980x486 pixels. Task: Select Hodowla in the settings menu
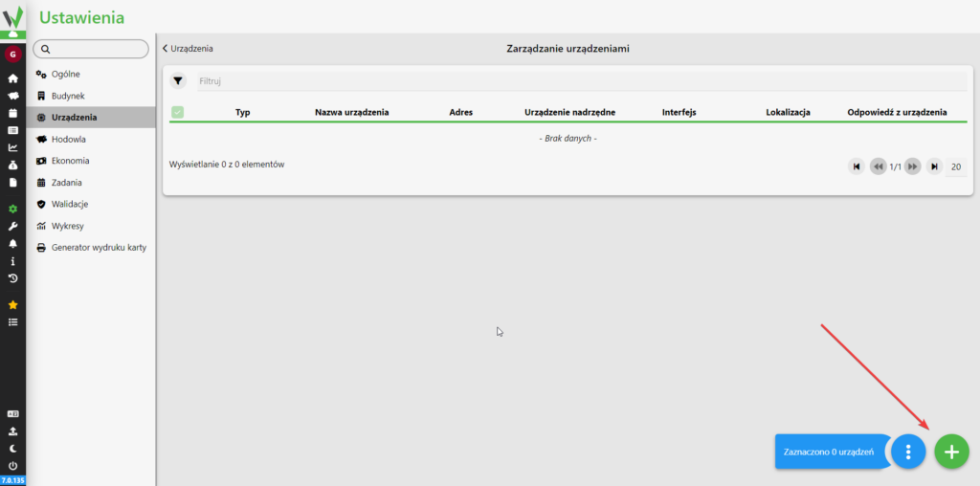(x=68, y=139)
